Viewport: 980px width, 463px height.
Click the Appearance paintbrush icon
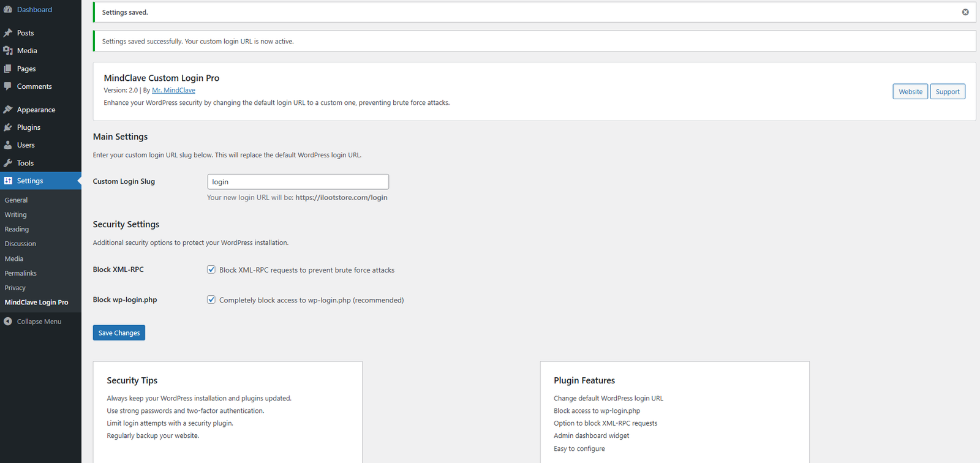8,110
